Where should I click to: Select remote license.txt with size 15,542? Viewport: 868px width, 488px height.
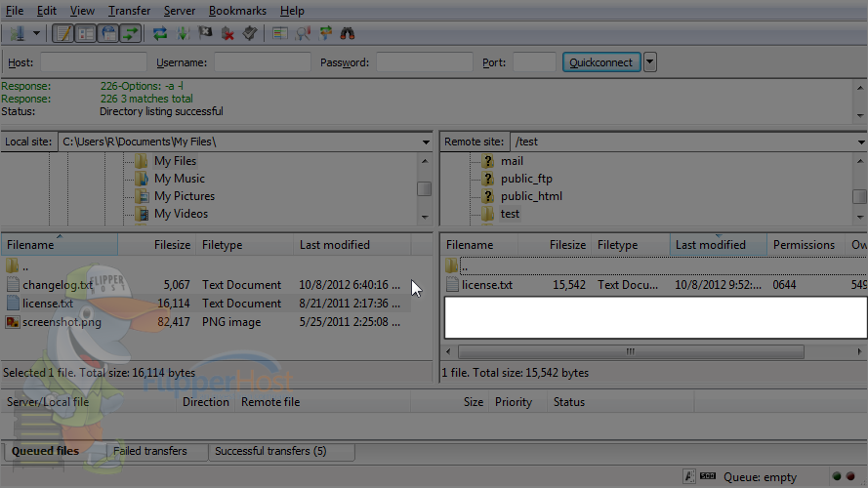[x=487, y=285]
